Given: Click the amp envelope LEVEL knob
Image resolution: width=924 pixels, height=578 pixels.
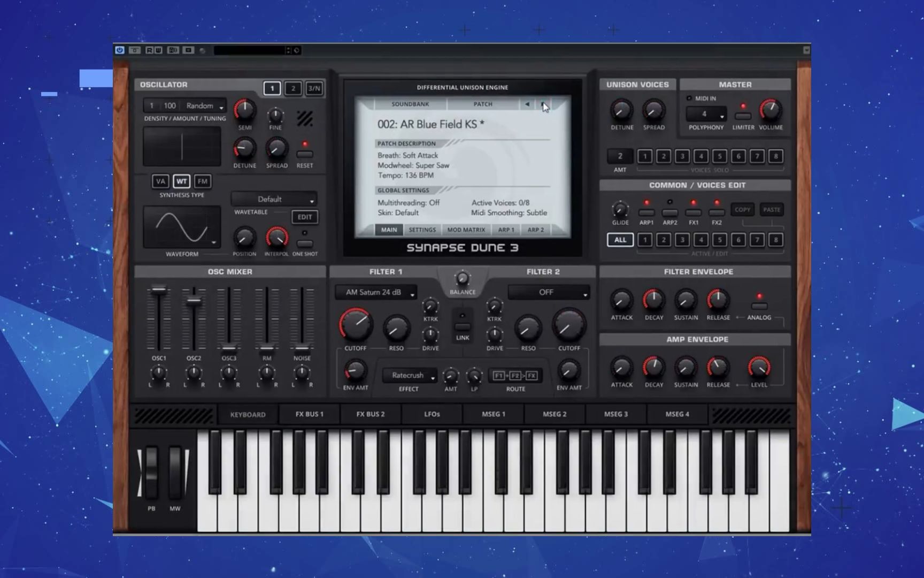Looking at the screenshot, I should 759,368.
